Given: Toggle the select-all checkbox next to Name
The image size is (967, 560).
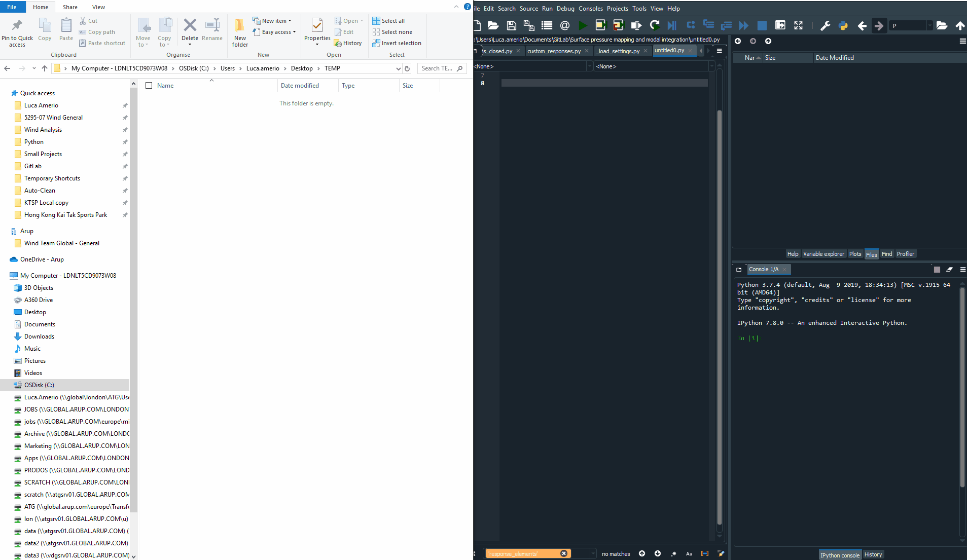Looking at the screenshot, I should point(149,85).
